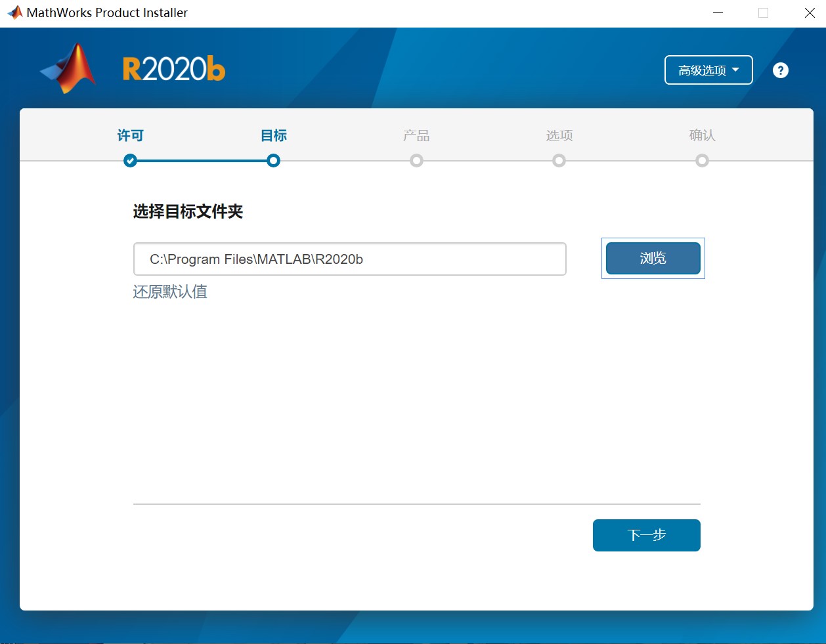Click the 选择目标文件夹 heading
The height and width of the screenshot is (644, 826).
(188, 211)
